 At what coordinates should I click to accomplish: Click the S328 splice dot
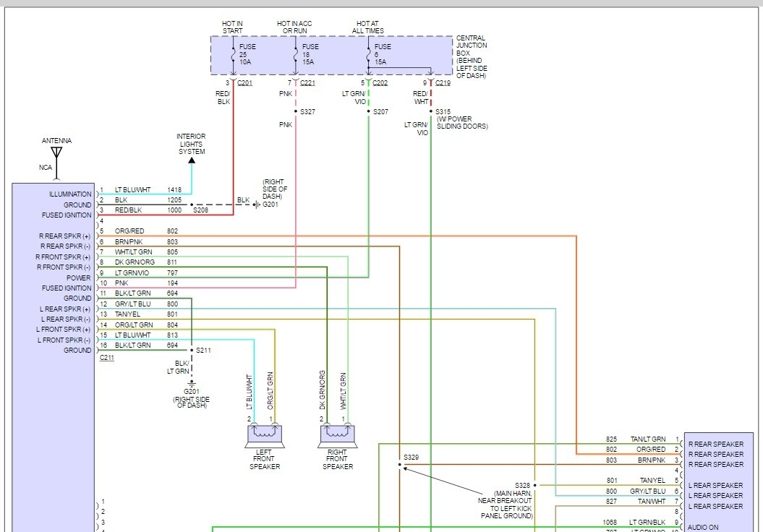pyautogui.click(x=534, y=485)
